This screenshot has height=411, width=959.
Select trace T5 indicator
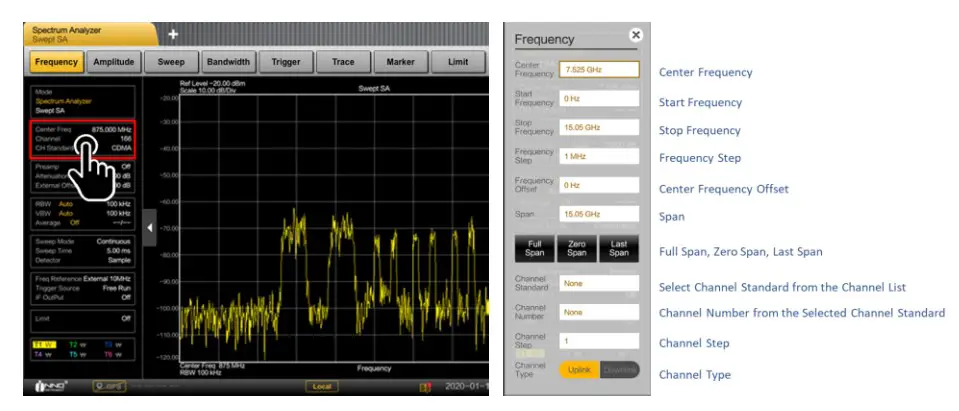[x=78, y=354]
